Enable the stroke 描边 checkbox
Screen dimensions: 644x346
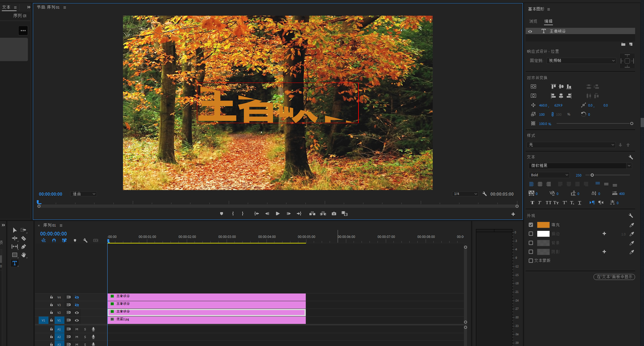531,234
